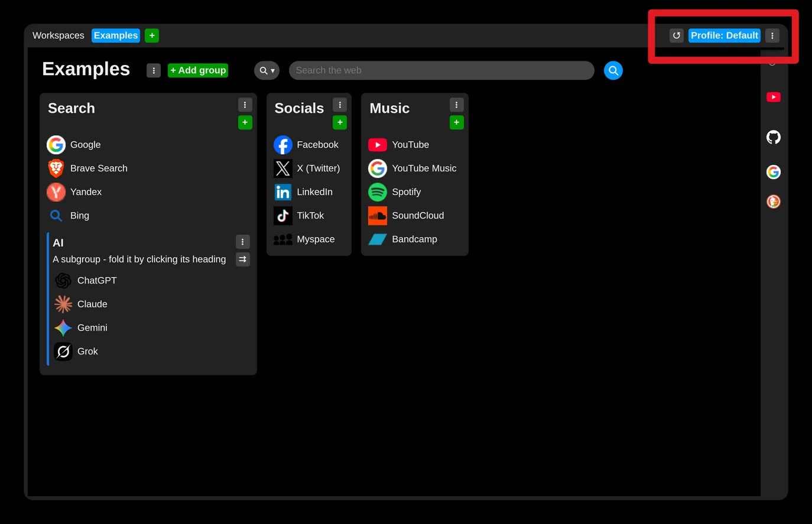Add a bookmark to the Socials group
Viewport: 812px width, 524px height.
click(x=340, y=122)
